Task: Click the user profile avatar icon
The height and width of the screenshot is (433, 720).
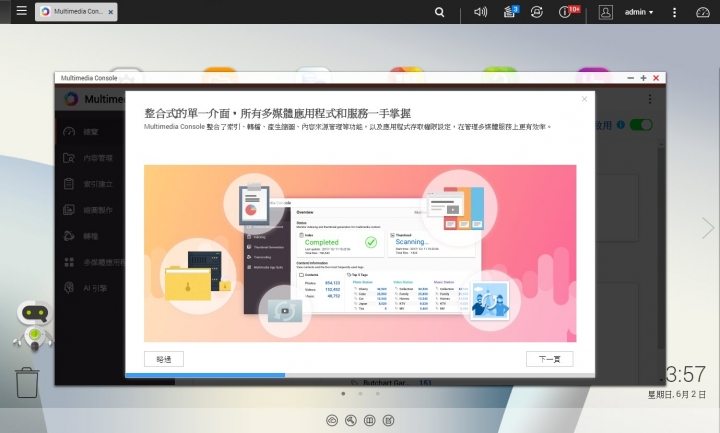Action: (x=606, y=12)
